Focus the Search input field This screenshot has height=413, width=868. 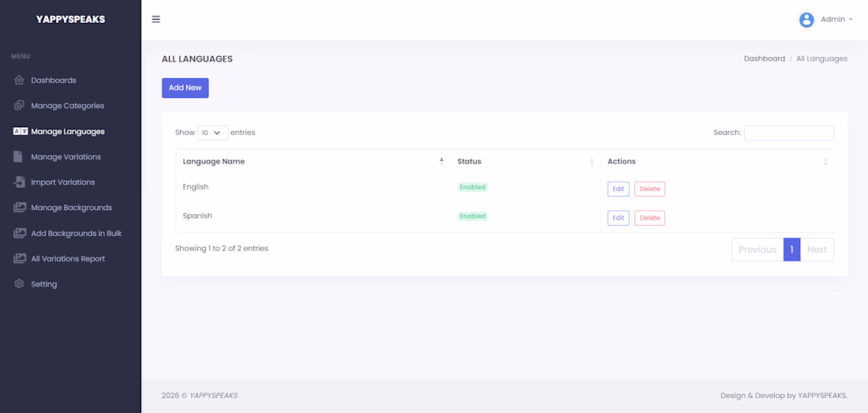click(789, 133)
